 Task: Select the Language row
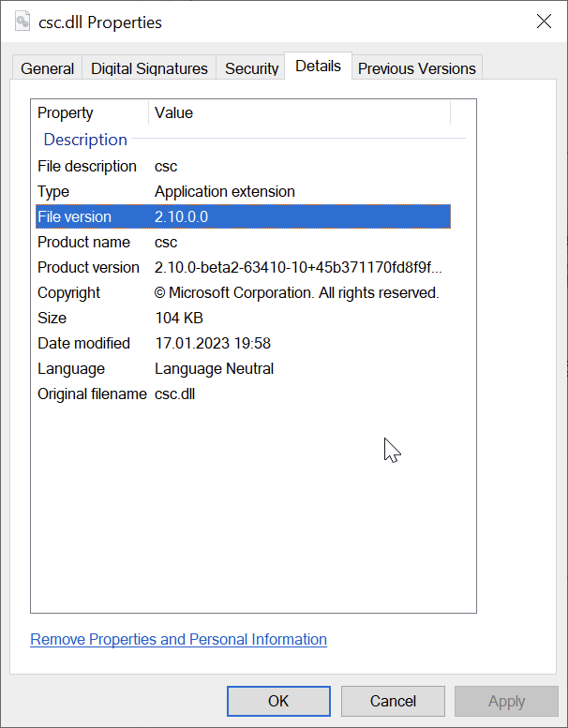coord(243,368)
